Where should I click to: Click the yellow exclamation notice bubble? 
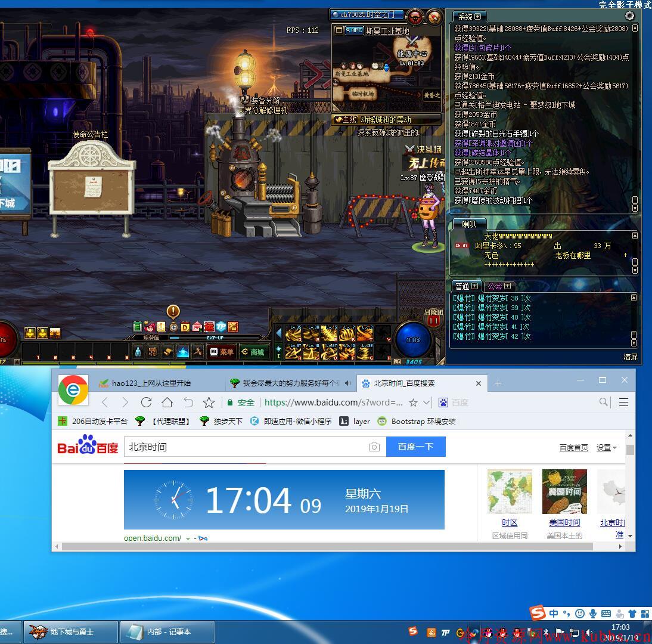[x=173, y=312]
